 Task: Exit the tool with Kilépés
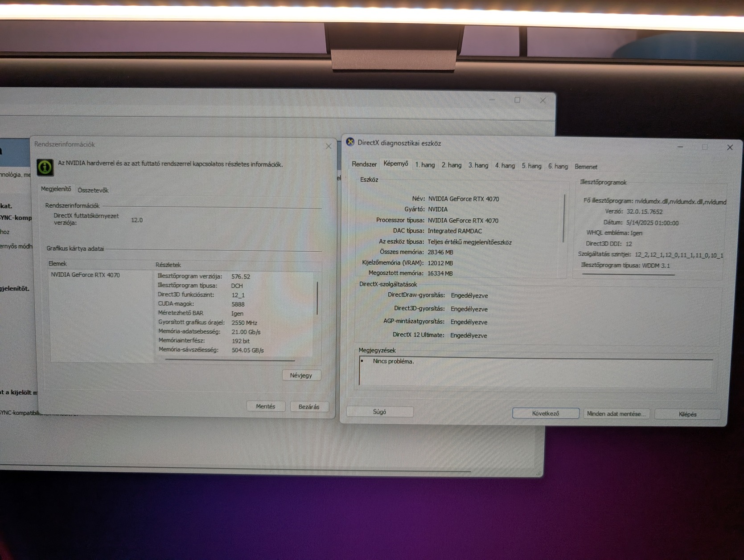[687, 414]
